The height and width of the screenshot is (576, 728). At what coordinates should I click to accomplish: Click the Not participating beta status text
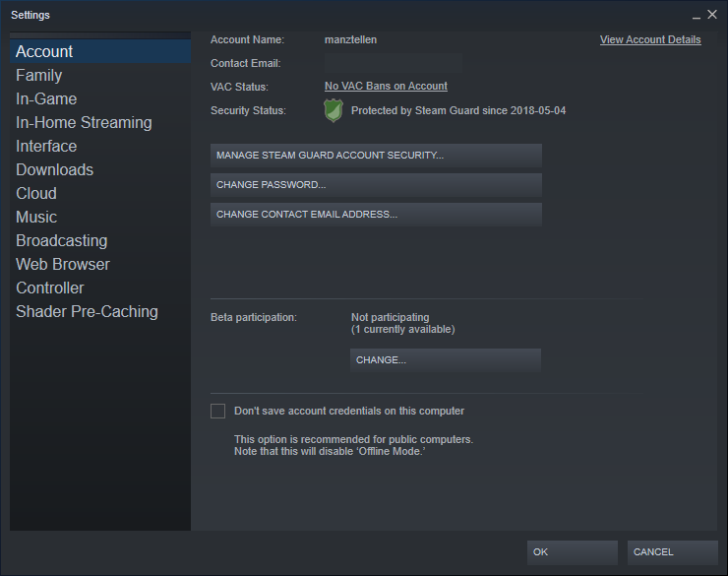(x=390, y=317)
